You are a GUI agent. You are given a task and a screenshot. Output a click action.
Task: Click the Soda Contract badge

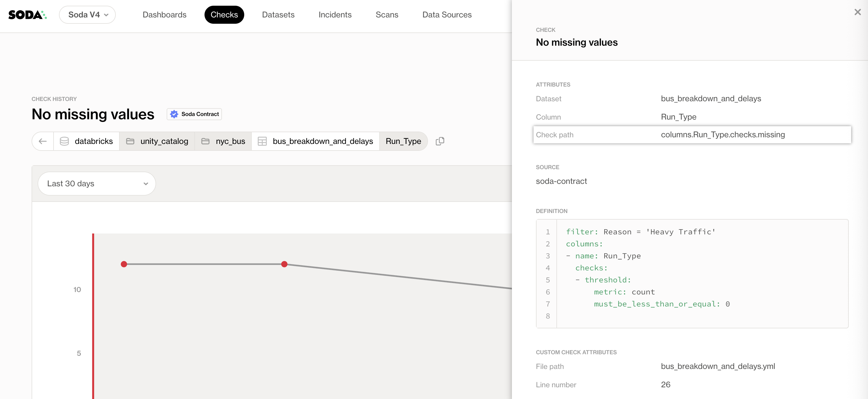point(194,114)
